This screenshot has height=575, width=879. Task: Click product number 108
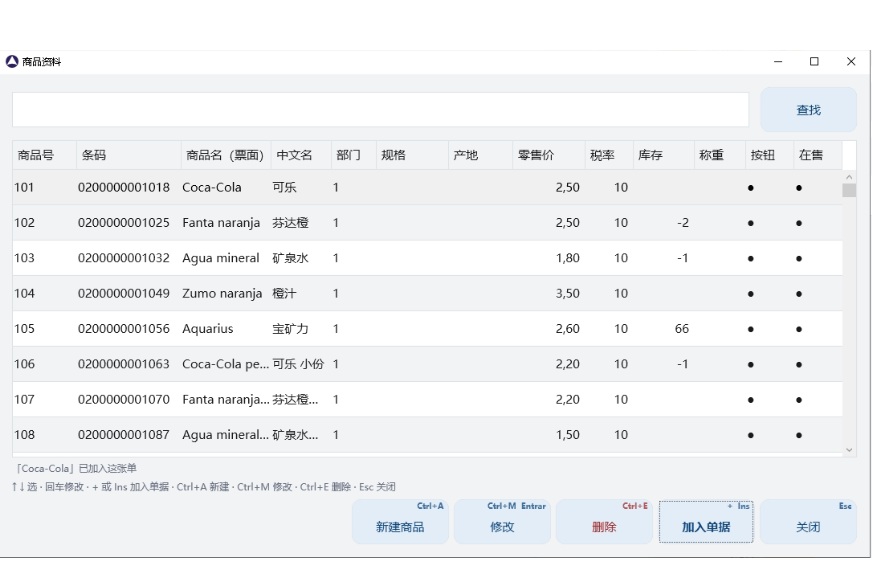[24, 434]
